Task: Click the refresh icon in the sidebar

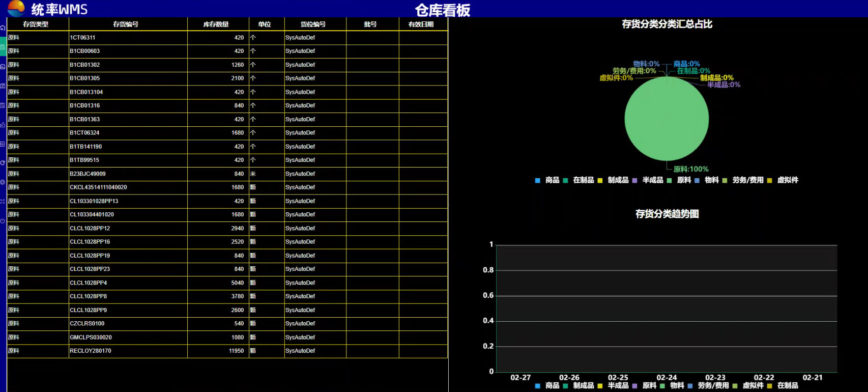Action: click(x=3, y=163)
